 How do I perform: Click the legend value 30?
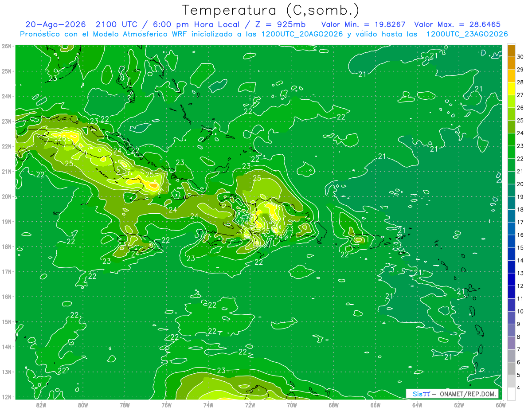(520, 57)
